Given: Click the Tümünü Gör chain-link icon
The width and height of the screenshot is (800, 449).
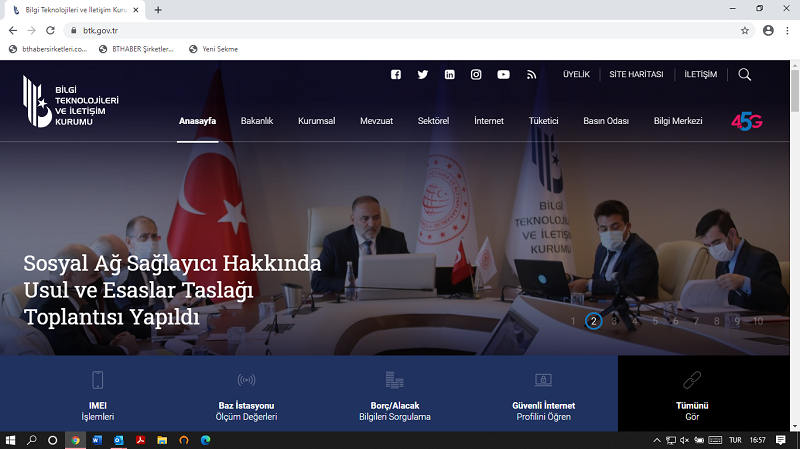Looking at the screenshot, I should point(692,380).
